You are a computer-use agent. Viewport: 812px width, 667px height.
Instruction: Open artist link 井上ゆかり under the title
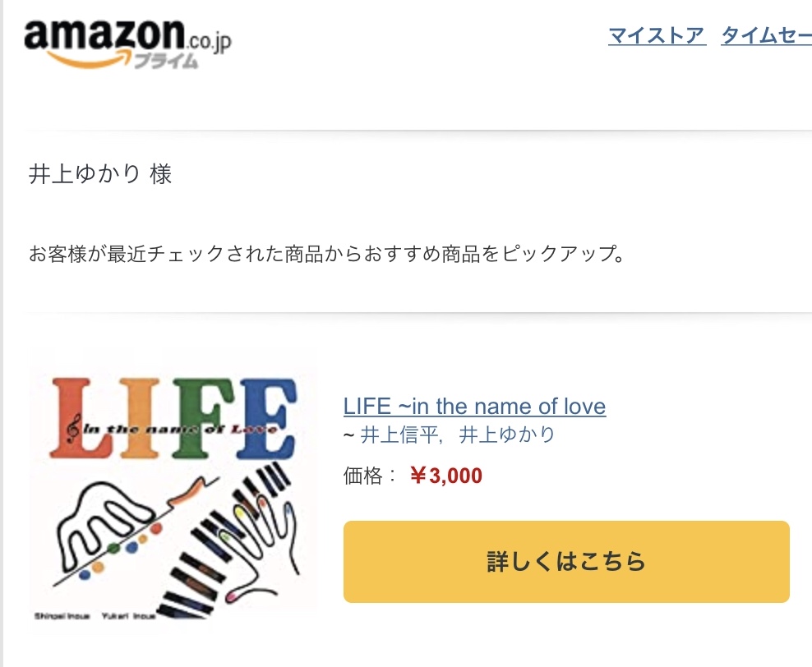(507, 434)
